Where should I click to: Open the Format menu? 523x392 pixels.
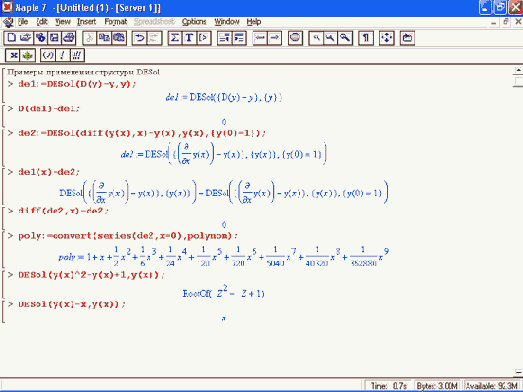pyautogui.click(x=116, y=22)
